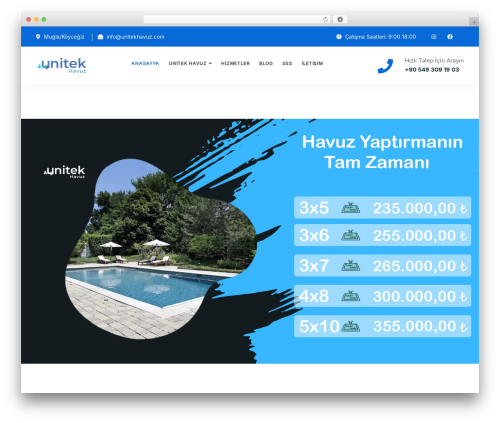The width and height of the screenshot is (500, 423).
Task: Click the 355.000,00 ₺ price
Action: click(x=420, y=327)
